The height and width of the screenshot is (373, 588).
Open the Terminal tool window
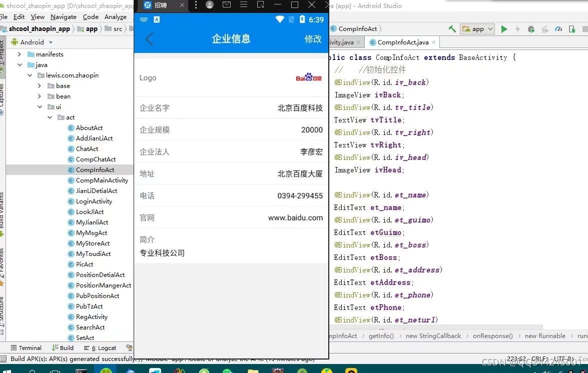click(26, 348)
